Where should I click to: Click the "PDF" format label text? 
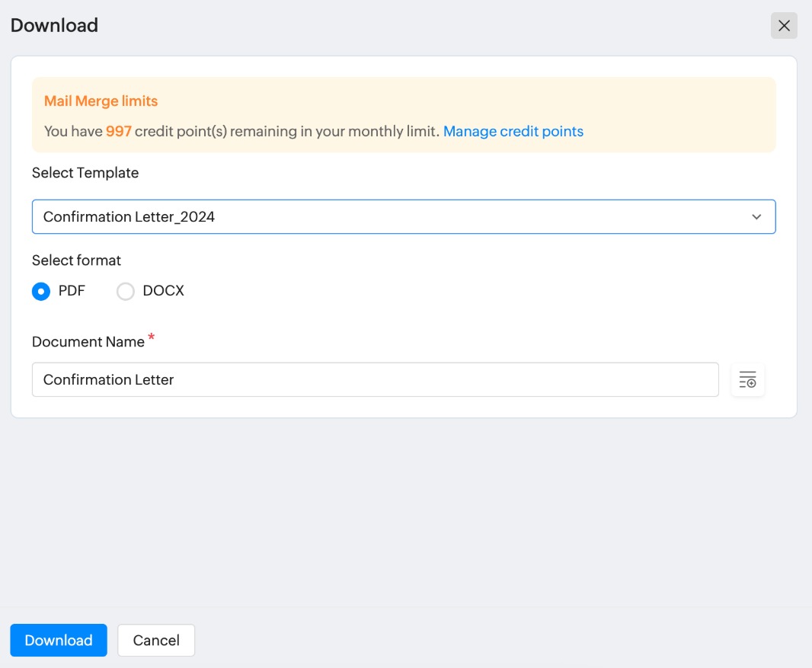click(x=72, y=291)
